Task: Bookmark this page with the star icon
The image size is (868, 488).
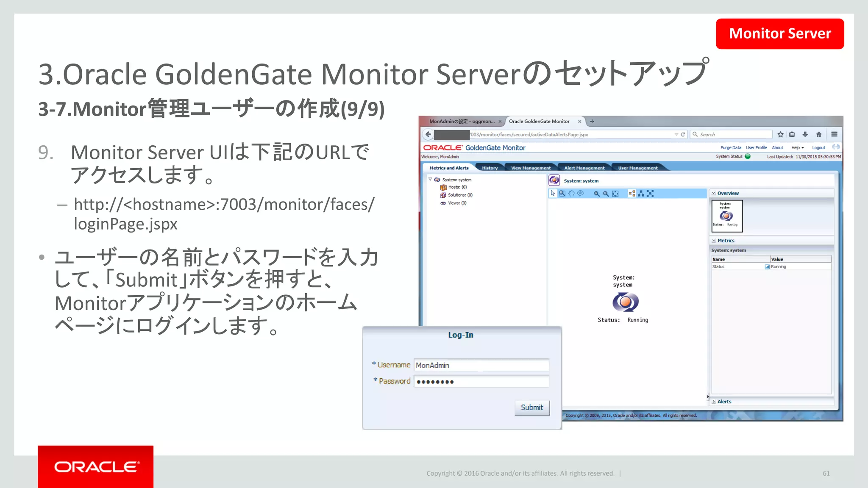Action: click(780, 134)
